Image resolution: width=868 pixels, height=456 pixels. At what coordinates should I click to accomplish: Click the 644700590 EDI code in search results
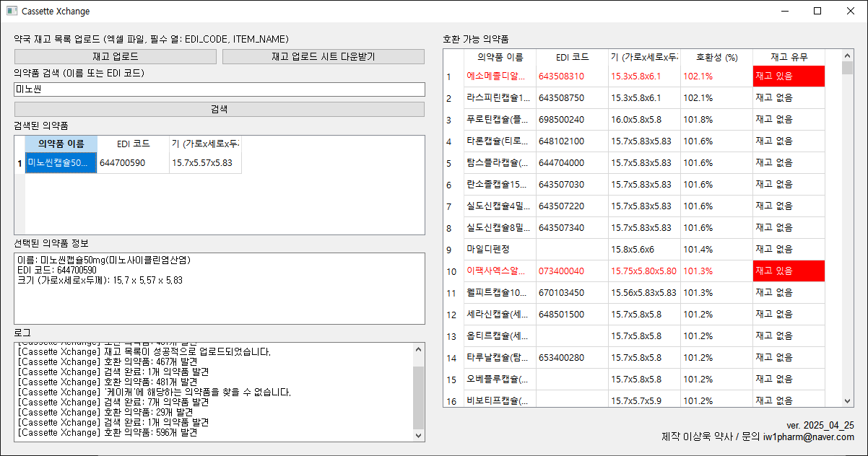133,163
